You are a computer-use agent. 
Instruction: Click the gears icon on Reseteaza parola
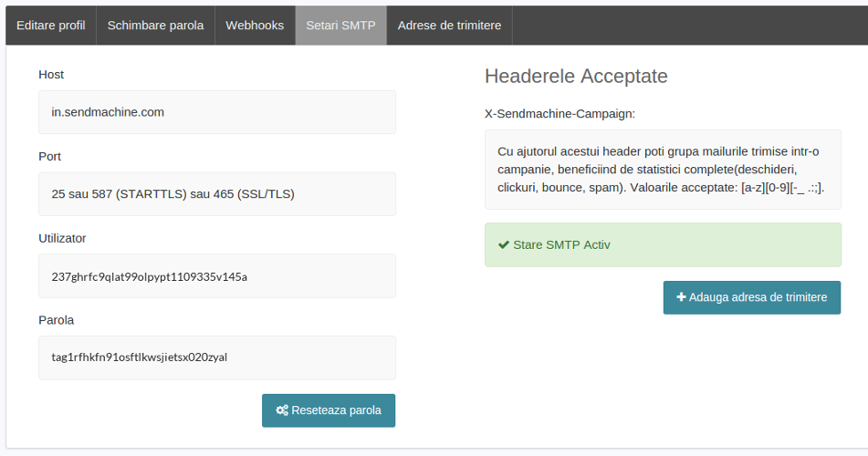tap(282, 410)
